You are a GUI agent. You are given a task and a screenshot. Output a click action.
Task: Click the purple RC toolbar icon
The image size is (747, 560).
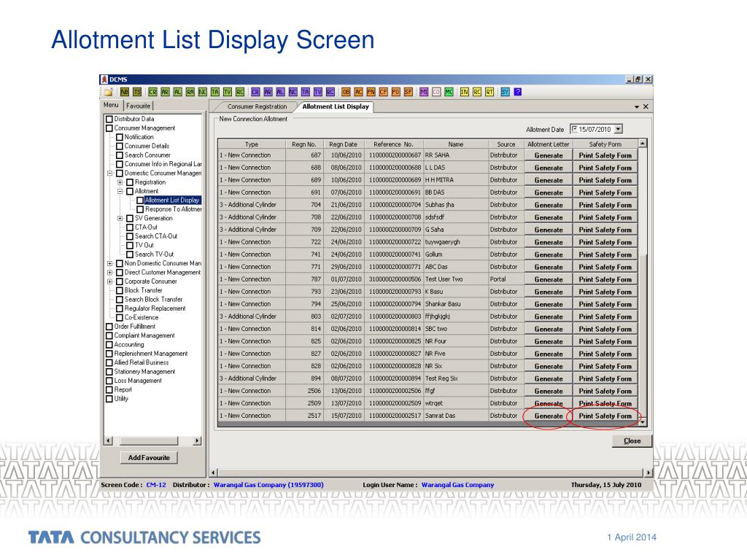tap(330, 92)
